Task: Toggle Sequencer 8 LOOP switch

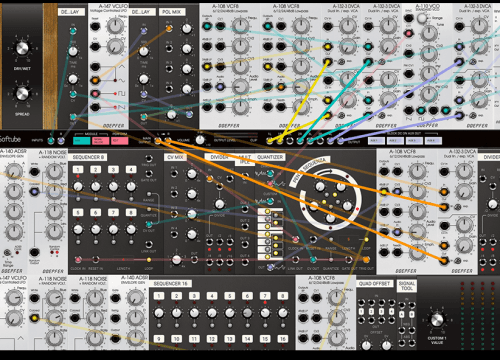Action: (x=149, y=260)
